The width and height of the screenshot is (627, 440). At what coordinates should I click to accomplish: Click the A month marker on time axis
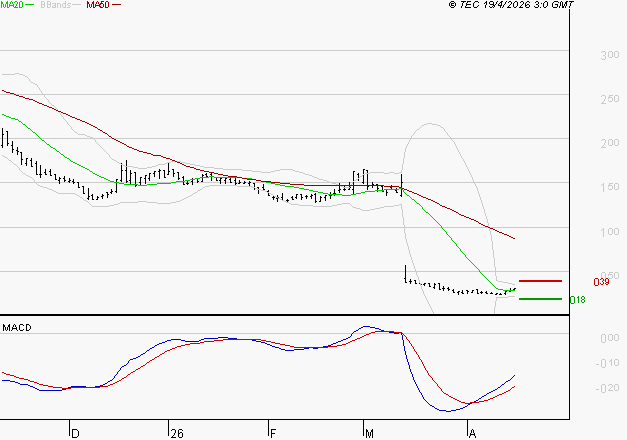(x=471, y=433)
